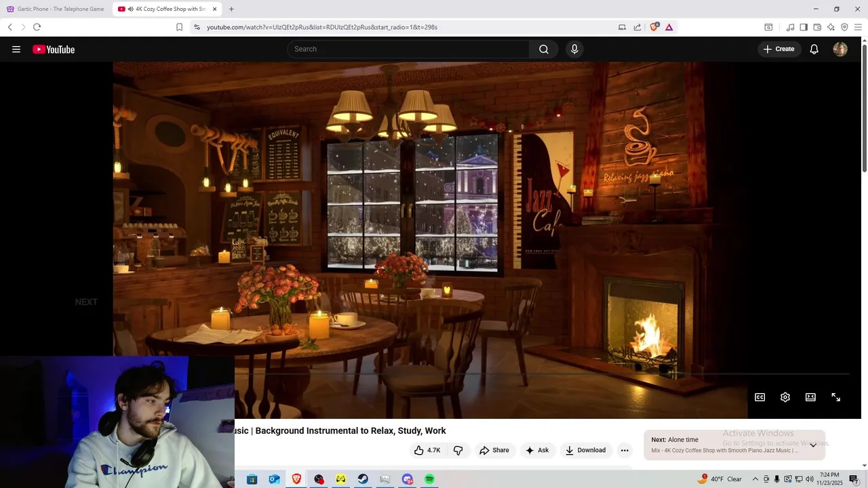Open Discord from the taskbar
Image resolution: width=868 pixels, height=488 pixels.
(408, 479)
